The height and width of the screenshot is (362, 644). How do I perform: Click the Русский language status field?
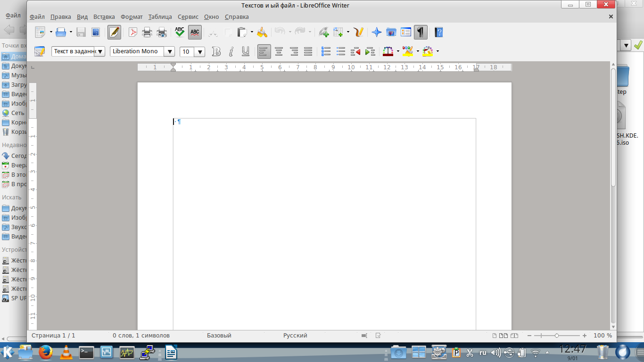coord(295,336)
